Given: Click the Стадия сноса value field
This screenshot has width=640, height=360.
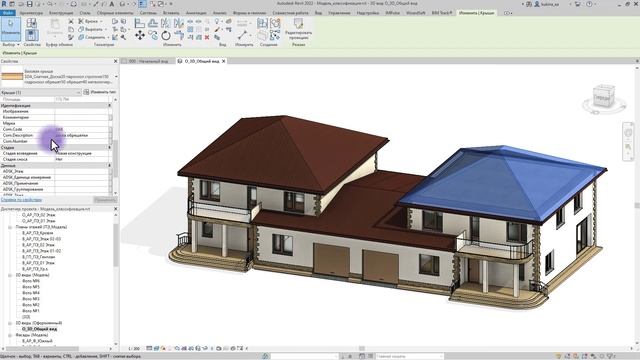Looking at the screenshot, I should point(83,159).
